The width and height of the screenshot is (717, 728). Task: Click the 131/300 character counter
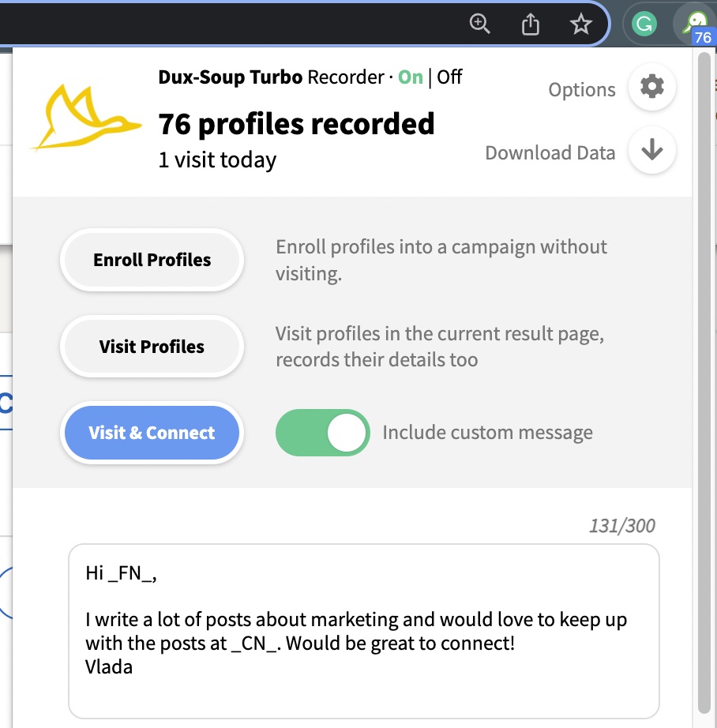621,526
